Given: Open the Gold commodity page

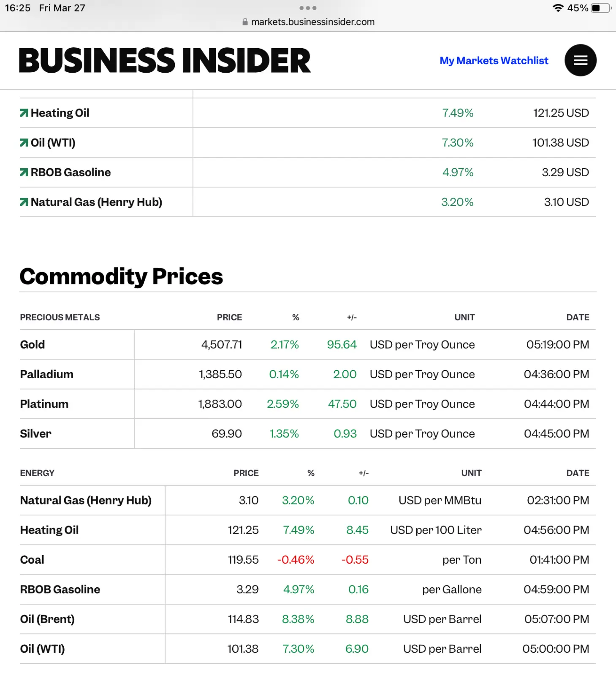Looking at the screenshot, I should [33, 345].
